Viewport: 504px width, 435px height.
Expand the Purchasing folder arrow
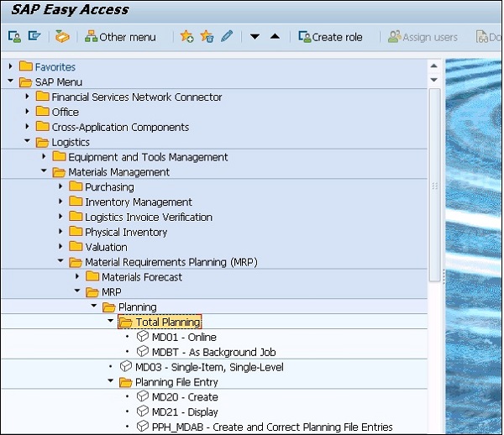[x=60, y=186]
